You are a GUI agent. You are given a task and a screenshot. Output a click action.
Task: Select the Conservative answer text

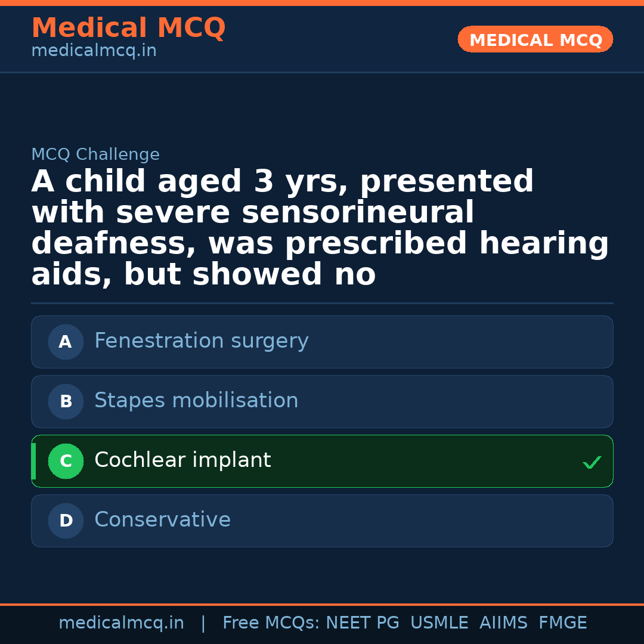[162, 520]
